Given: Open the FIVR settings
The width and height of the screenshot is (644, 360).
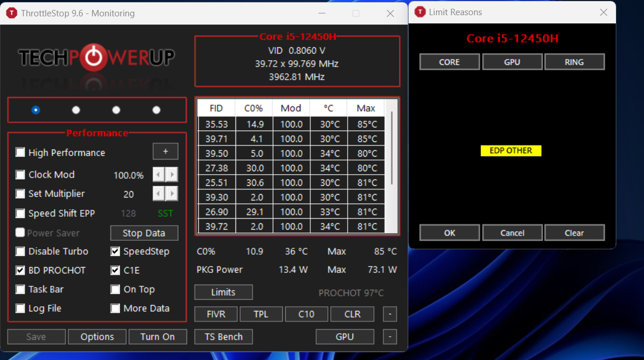Looking at the screenshot, I should 216,314.
